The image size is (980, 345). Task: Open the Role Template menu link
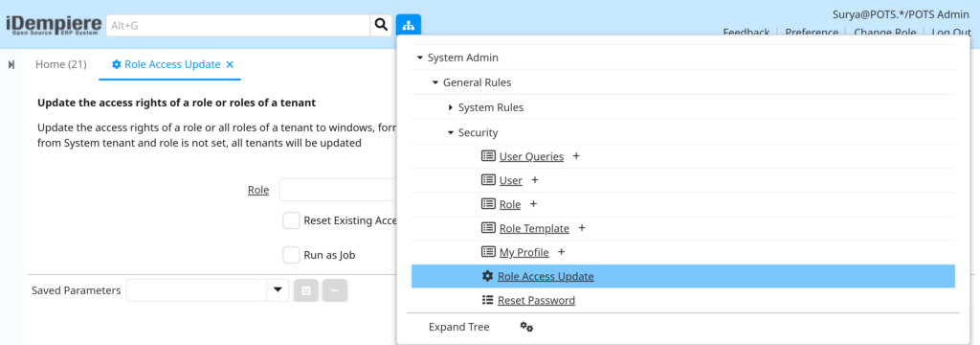click(x=534, y=228)
